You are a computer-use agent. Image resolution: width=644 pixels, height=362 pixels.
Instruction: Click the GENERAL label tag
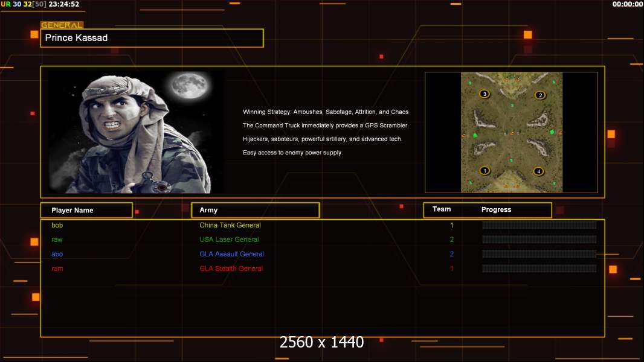62,25
